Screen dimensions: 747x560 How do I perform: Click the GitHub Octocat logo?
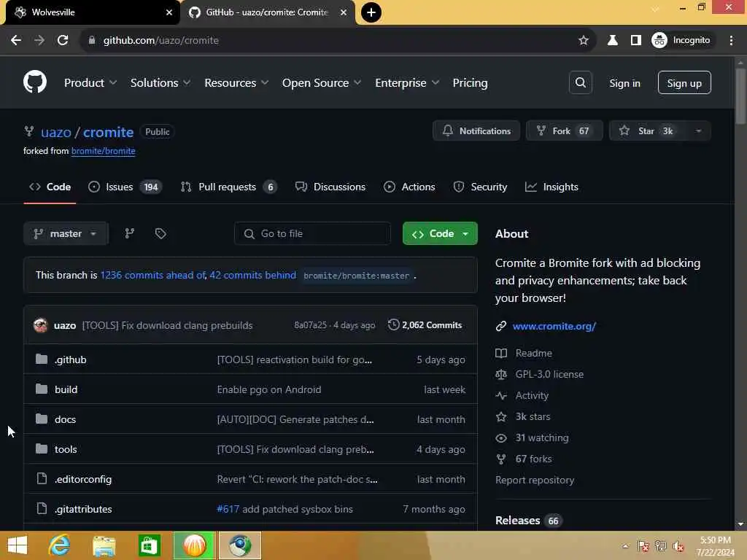[x=35, y=82]
